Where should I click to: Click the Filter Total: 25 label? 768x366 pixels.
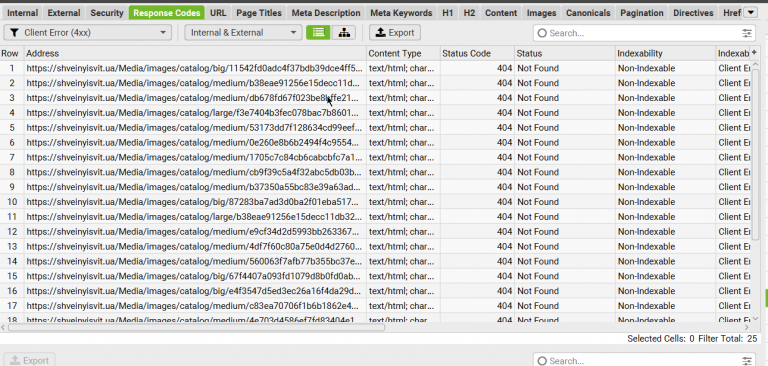[728, 339]
